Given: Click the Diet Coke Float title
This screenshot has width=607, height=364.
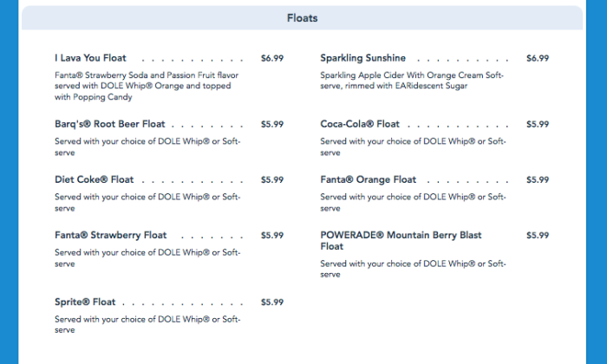Looking at the screenshot, I should (x=95, y=179).
